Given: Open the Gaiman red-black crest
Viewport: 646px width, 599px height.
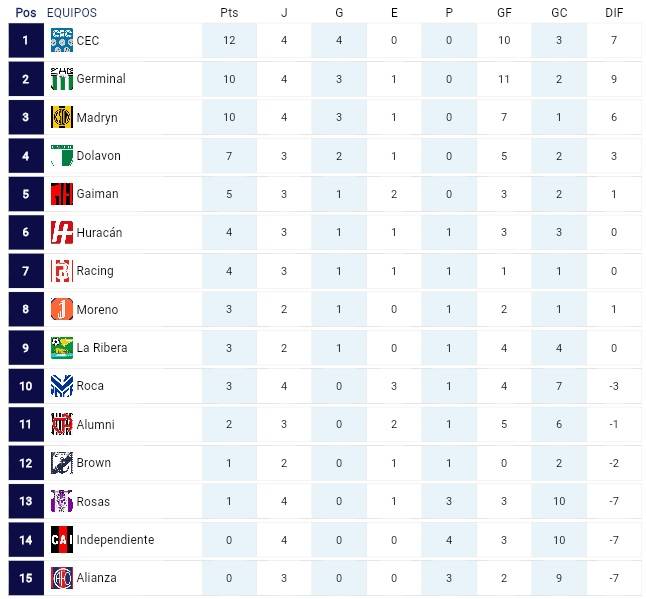Looking at the screenshot, I should tap(62, 194).
